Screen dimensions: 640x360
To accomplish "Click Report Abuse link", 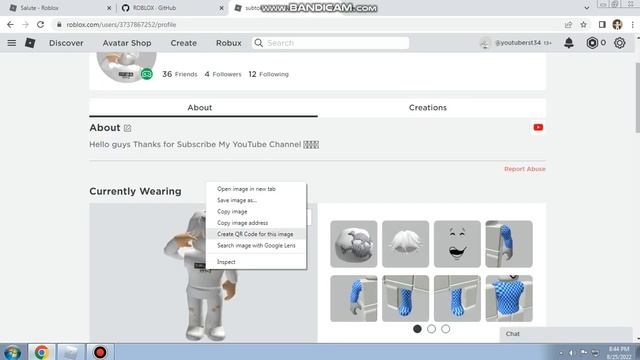I will (524, 169).
